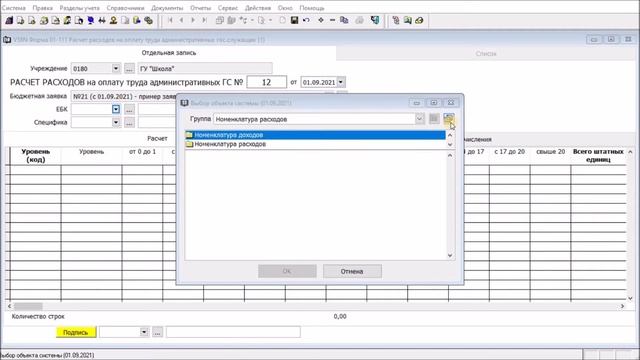Click the printer toolbar icon

[x=360, y=20]
